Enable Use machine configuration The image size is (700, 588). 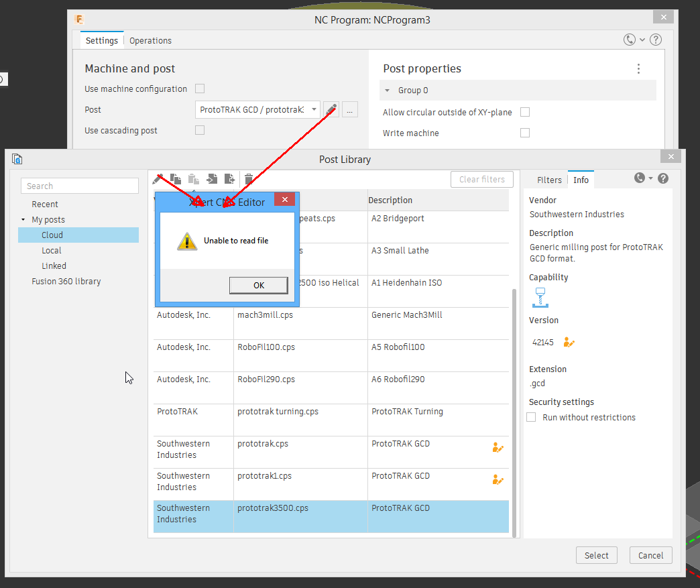(x=199, y=89)
